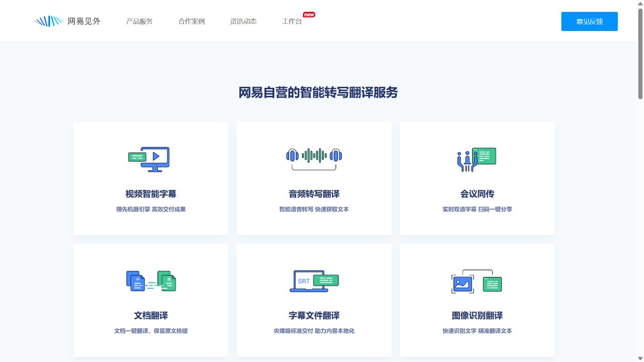Click the 网易见外 brand name text

tap(84, 21)
